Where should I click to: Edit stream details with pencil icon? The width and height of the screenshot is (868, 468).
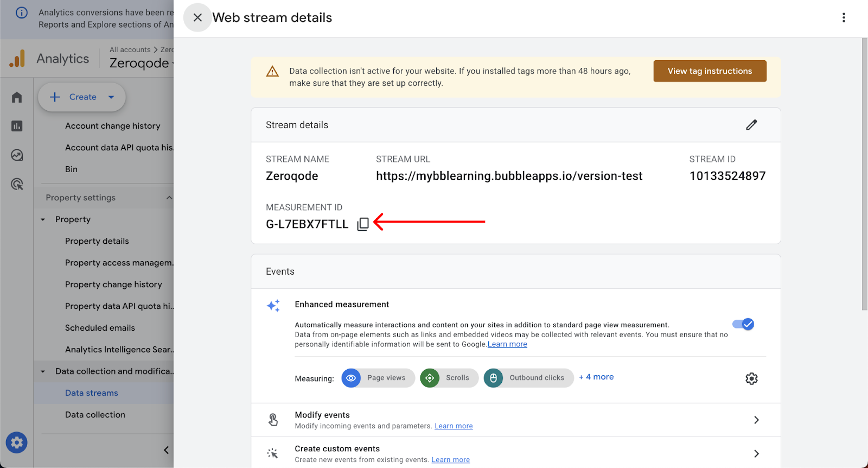click(x=751, y=125)
